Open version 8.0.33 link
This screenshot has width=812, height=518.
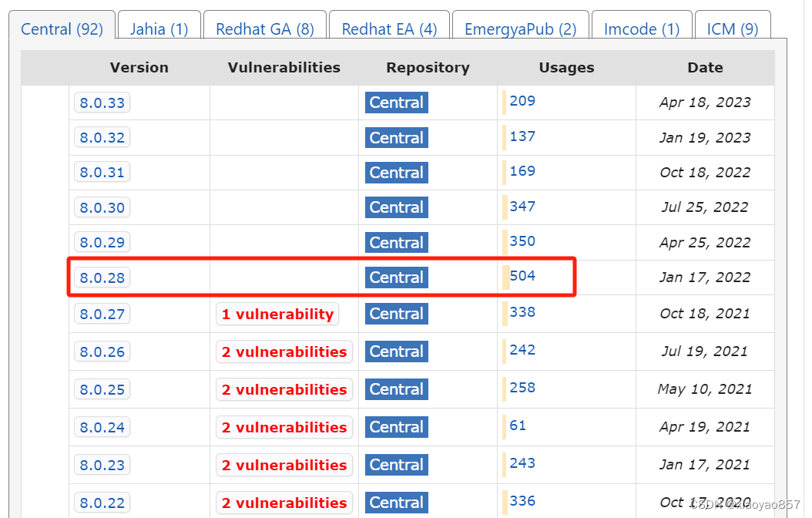point(102,103)
